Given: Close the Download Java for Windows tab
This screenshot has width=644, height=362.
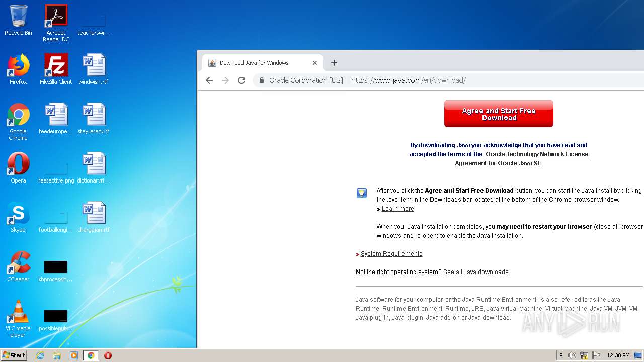Looking at the screenshot, I should [315, 63].
